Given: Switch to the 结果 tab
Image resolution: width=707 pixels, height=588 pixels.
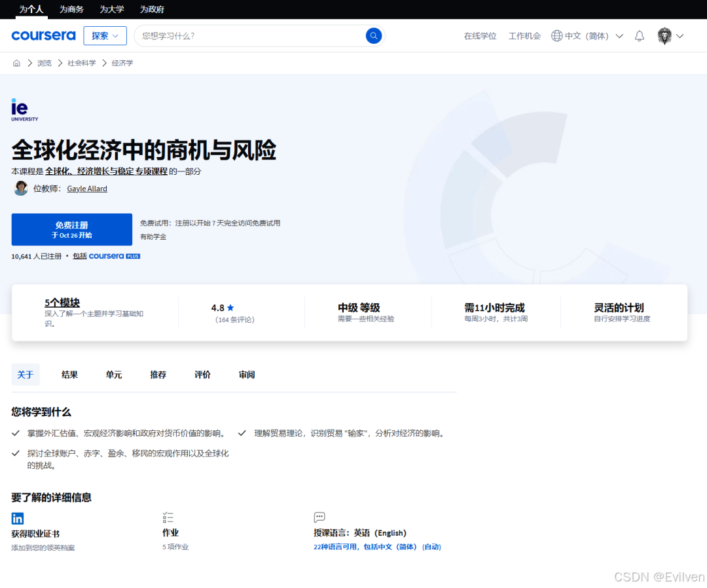Looking at the screenshot, I should click(69, 375).
